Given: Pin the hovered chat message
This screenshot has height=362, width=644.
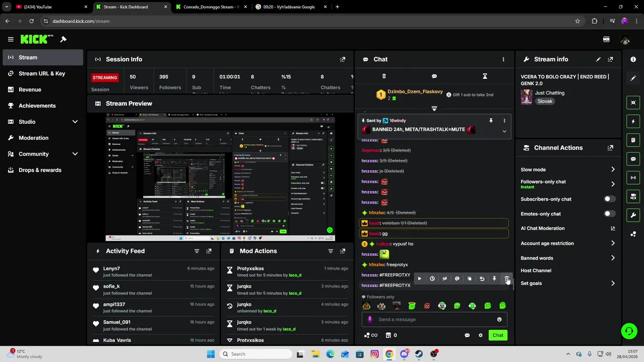Looking at the screenshot, I should (494, 279).
